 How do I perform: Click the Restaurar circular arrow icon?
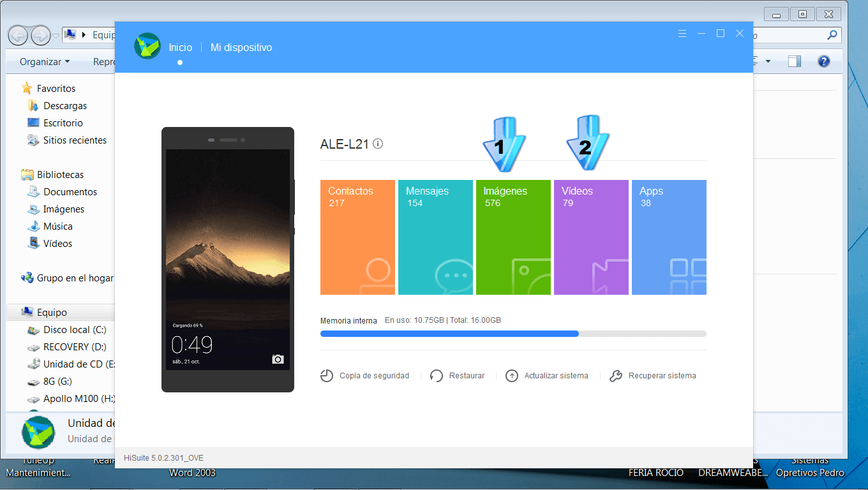437,376
